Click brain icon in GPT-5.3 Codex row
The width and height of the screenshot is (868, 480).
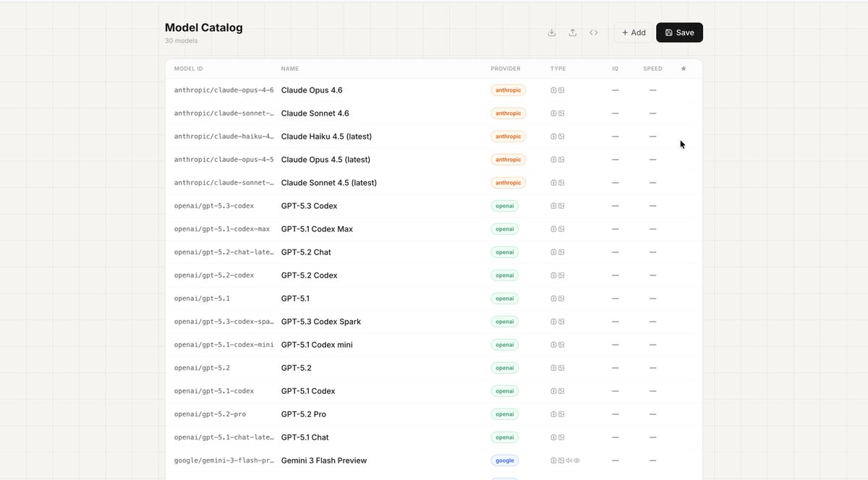[554, 206]
